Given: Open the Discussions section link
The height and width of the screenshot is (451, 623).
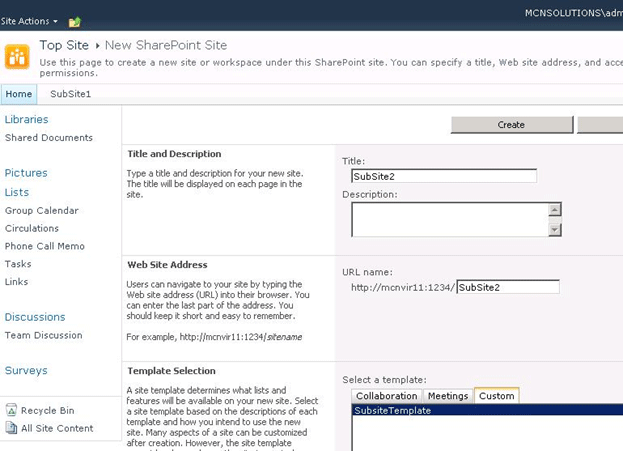Looking at the screenshot, I should pos(35,317).
